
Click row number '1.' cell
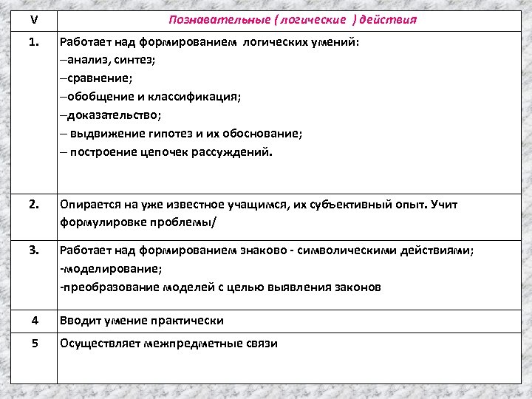[34, 112]
